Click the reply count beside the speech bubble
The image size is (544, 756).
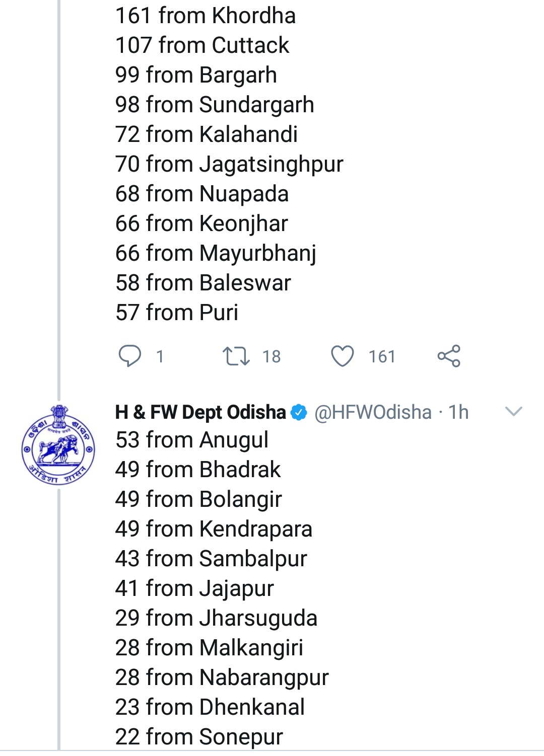(x=160, y=356)
